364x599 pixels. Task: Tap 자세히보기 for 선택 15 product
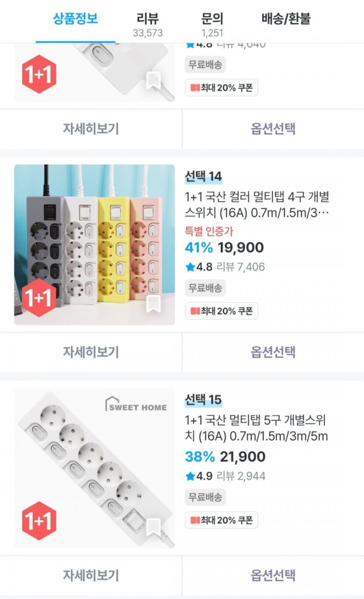point(91,575)
